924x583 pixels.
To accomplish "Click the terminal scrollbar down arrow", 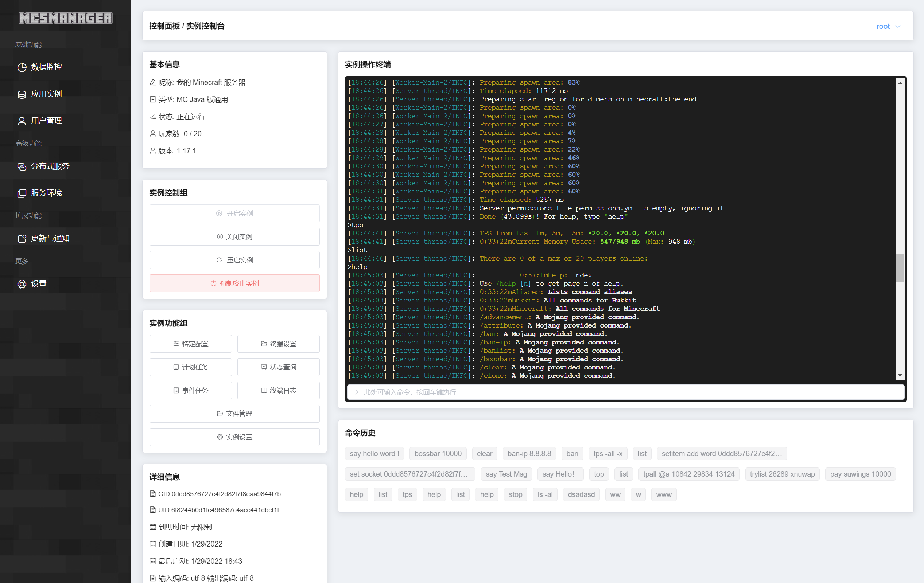I will [900, 376].
